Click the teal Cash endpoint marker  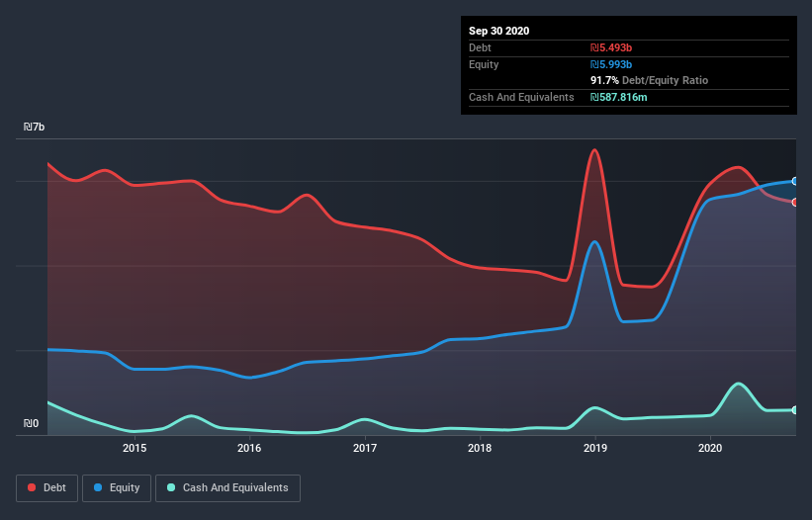click(x=795, y=410)
